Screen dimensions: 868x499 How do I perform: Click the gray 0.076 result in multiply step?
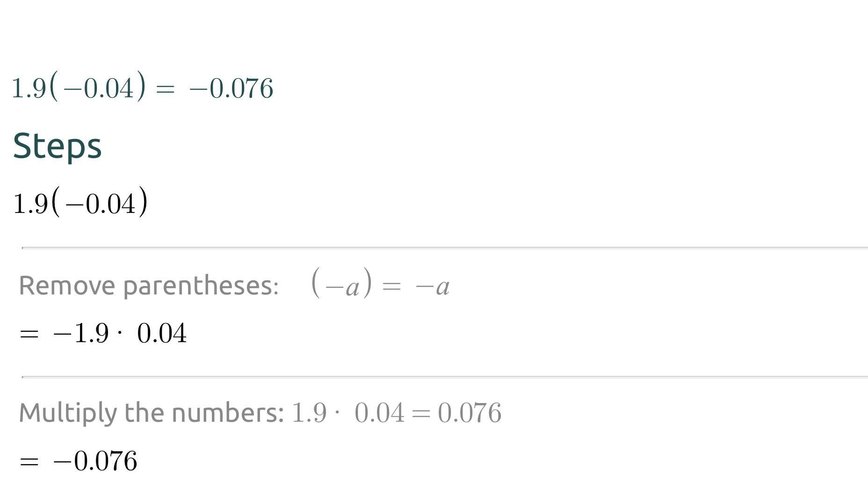469,413
